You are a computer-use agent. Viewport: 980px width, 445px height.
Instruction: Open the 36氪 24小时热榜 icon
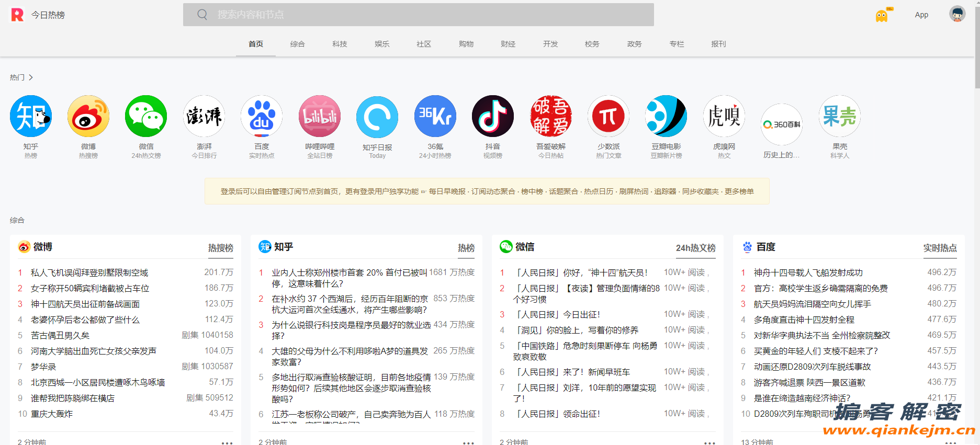tap(435, 116)
